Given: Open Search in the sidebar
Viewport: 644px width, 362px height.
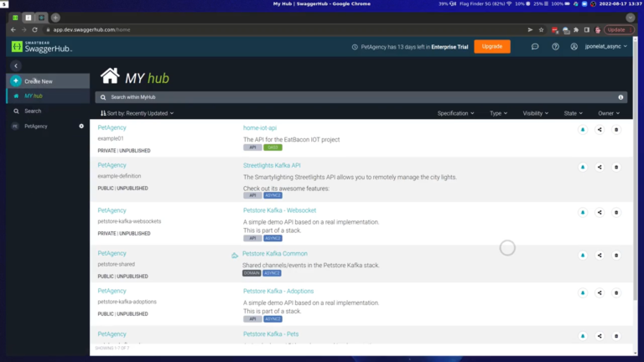Looking at the screenshot, I should pos(48,111).
